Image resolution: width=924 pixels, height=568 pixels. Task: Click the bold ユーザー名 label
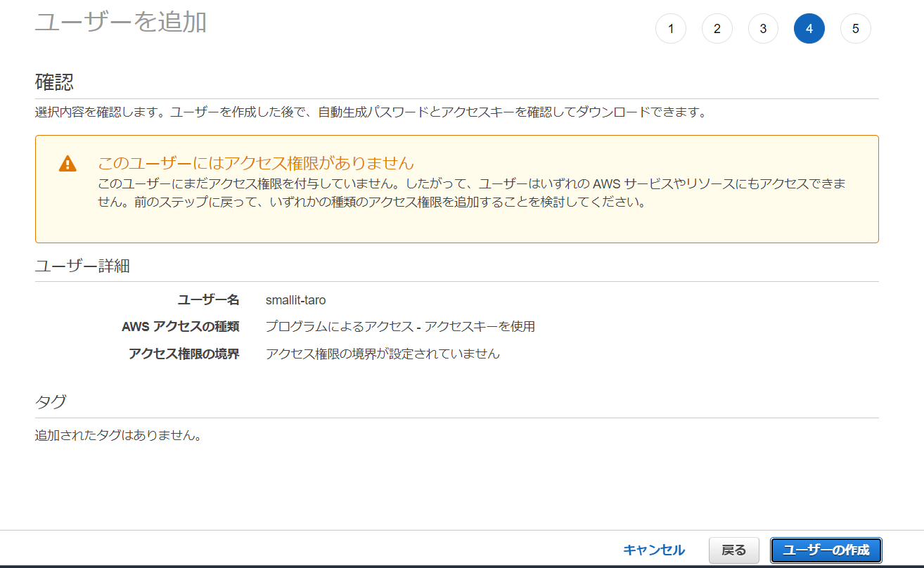[208, 300]
